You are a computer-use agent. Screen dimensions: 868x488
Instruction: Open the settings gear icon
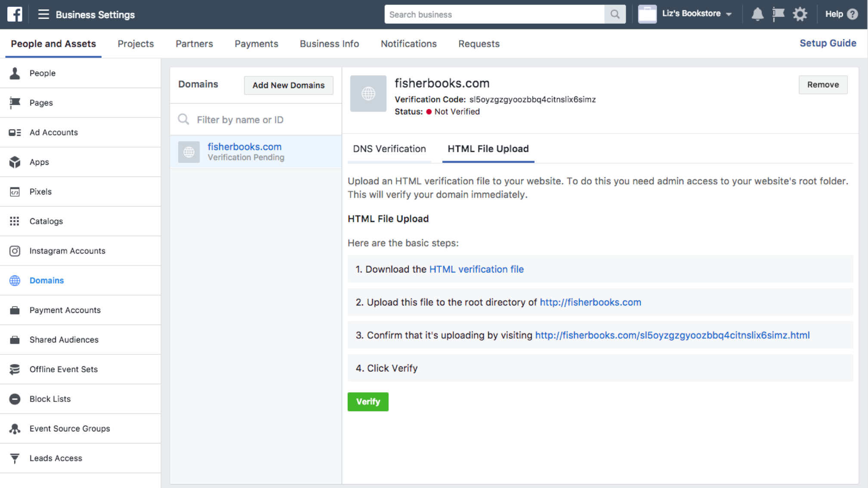(800, 14)
